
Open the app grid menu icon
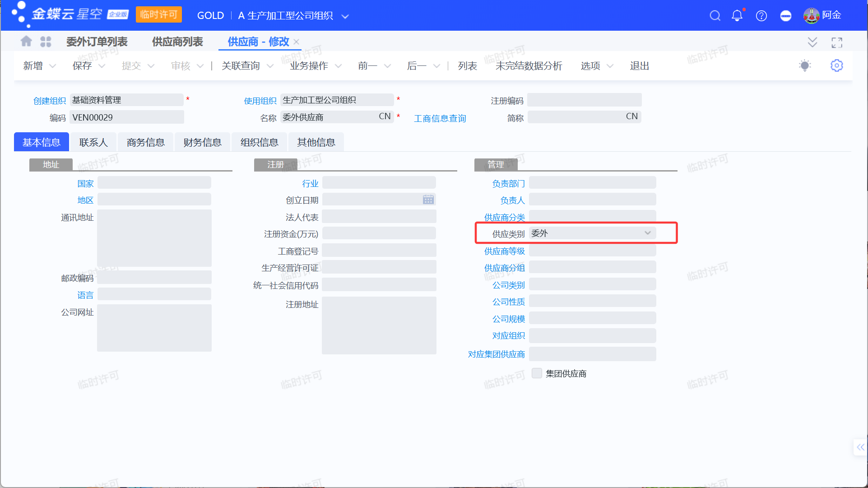tap(46, 42)
